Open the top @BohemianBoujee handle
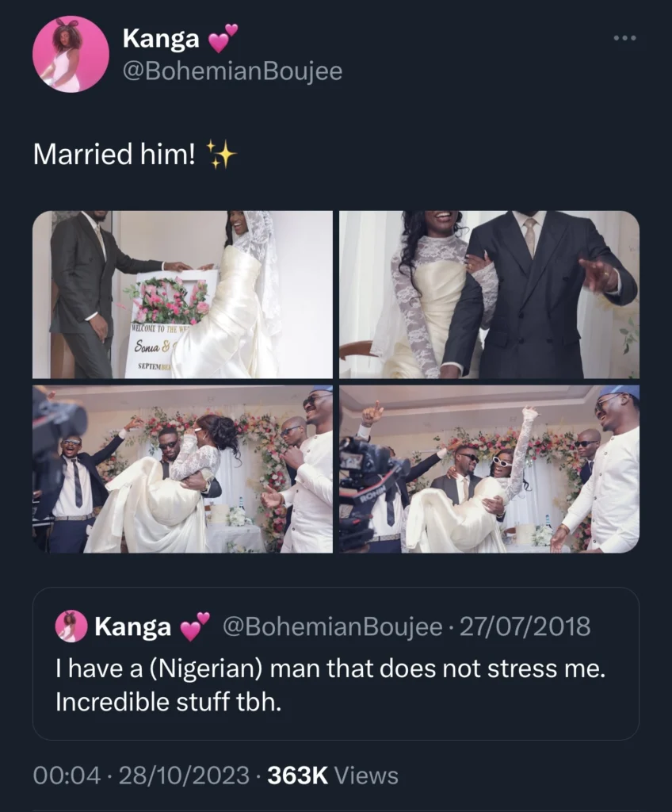Viewport: 672px width, 812px height. click(232, 71)
